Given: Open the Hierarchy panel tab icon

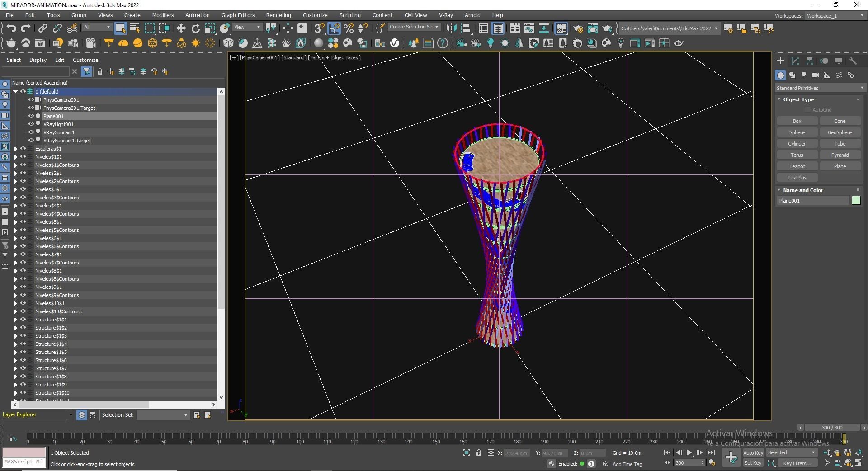Looking at the screenshot, I should click(810, 61).
